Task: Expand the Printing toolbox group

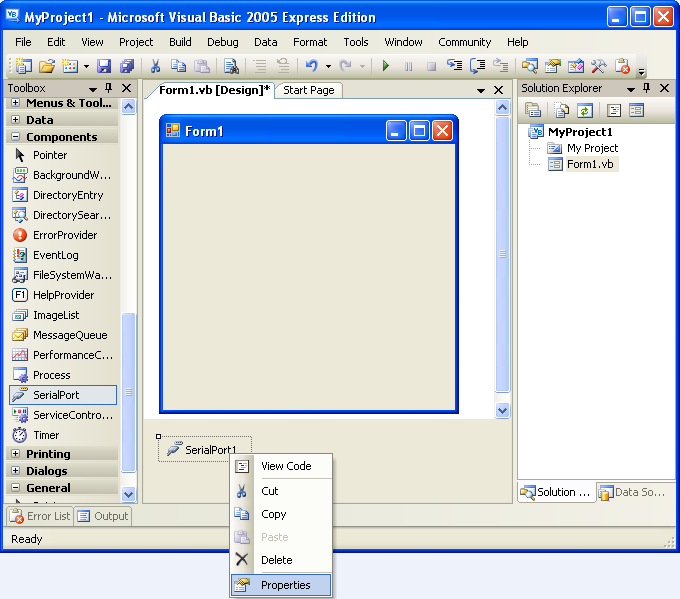Action: [16, 454]
